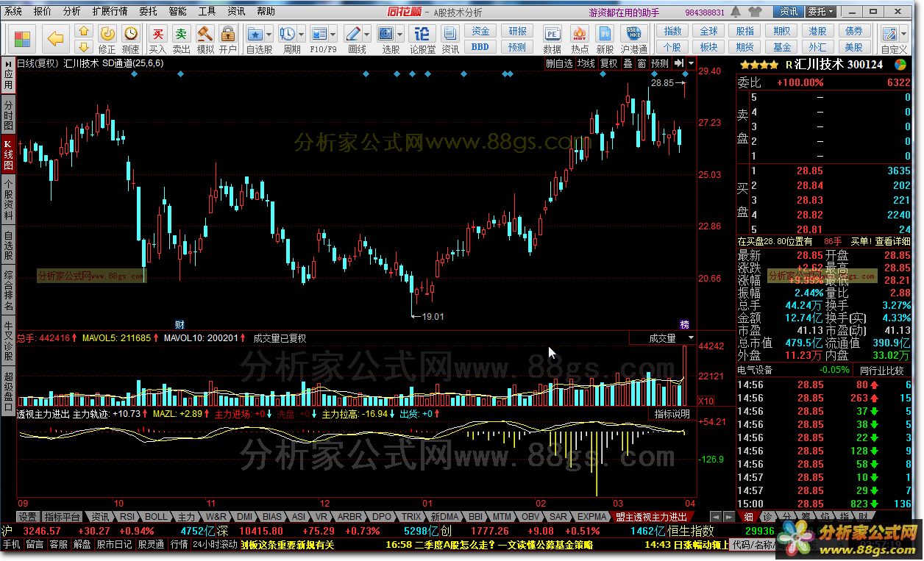Open 指标说明 indicator description link
The width and height of the screenshot is (924, 561).
[x=672, y=414]
